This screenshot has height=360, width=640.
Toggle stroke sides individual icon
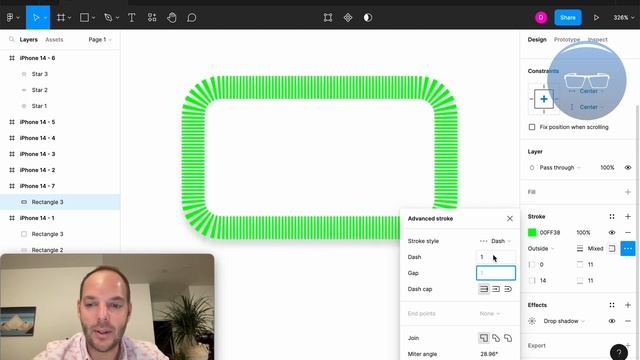coord(612,248)
